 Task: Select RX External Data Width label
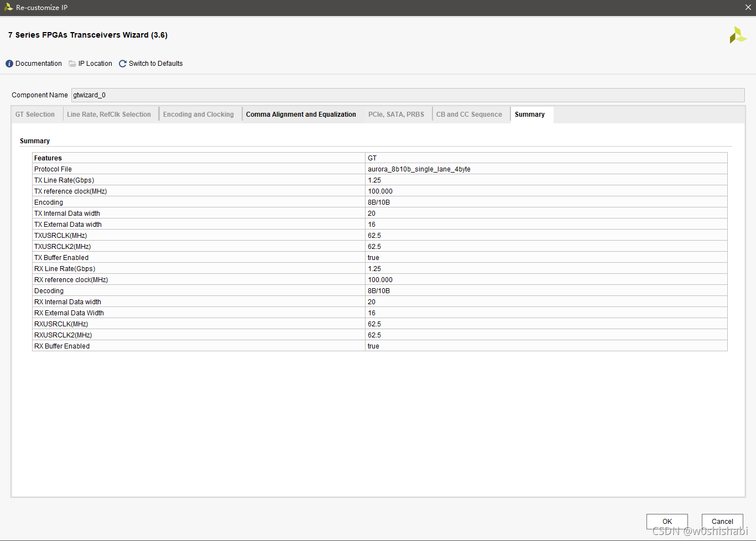coord(69,313)
